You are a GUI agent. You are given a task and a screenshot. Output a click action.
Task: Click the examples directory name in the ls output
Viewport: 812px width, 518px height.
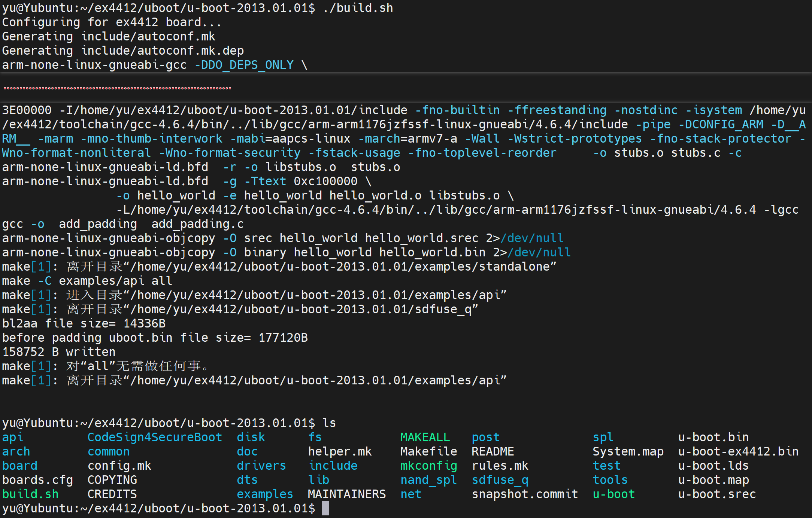pos(265,494)
